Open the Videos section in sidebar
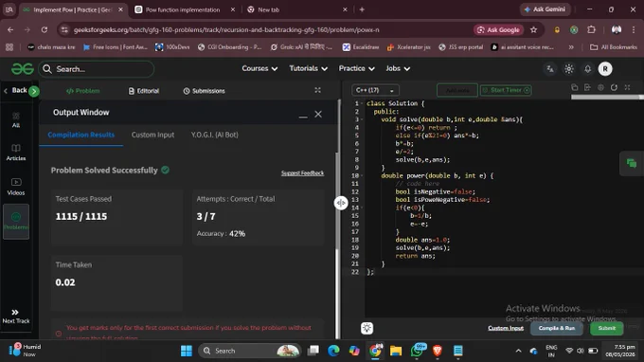Image resolution: width=644 pixels, height=362 pixels. point(15,187)
